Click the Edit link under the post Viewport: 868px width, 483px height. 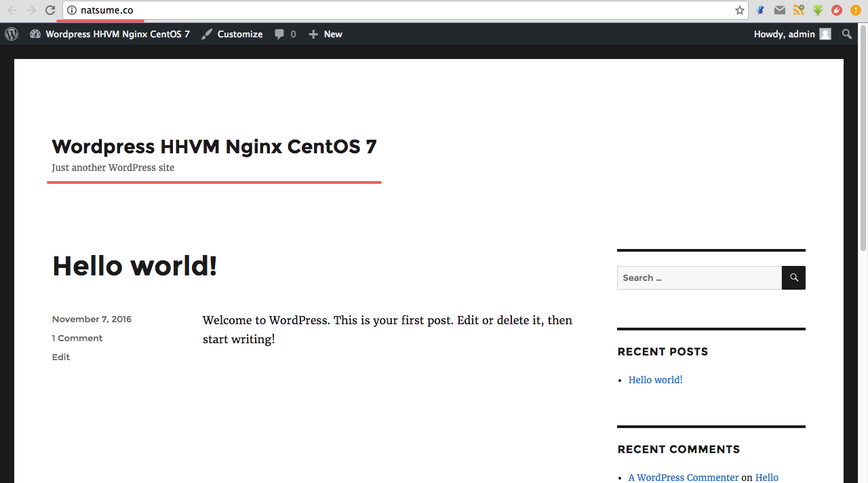click(61, 357)
